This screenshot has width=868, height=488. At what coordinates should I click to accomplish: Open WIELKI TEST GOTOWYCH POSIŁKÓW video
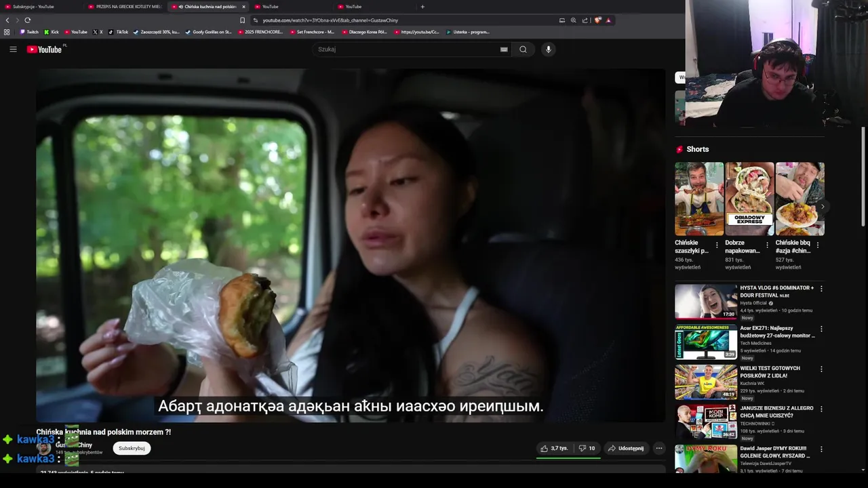pyautogui.click(x=706, y=382)
